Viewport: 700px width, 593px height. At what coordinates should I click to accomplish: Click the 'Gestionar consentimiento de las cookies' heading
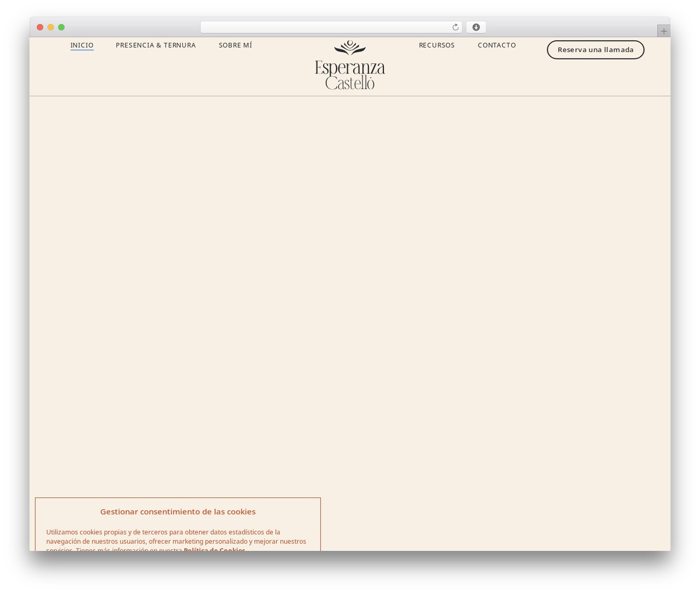[x=178, y=511]
